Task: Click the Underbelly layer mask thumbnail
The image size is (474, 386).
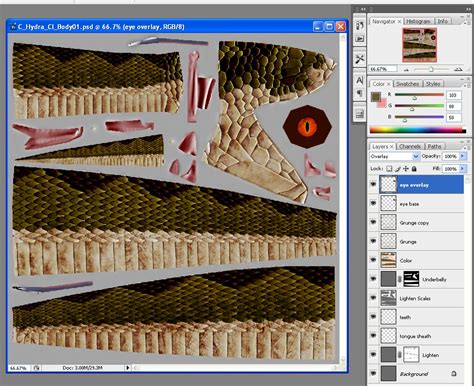Action: pyautogui.click(x=411, y=279)
